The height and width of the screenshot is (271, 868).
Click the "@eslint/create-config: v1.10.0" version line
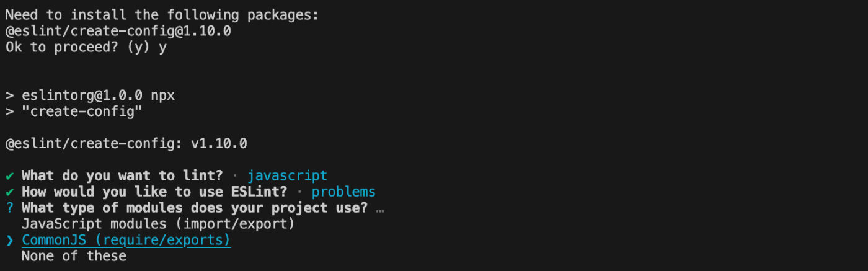[x=126, y=144]
